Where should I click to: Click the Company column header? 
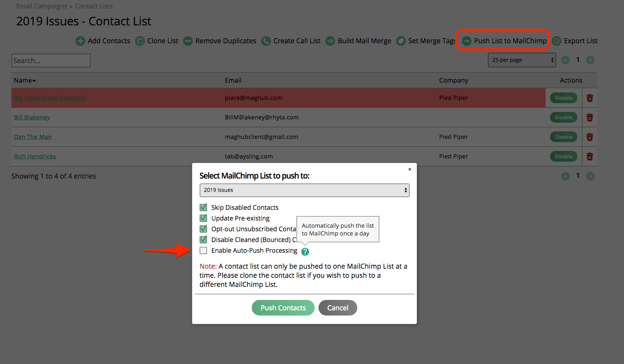click(x=454, y=80)
